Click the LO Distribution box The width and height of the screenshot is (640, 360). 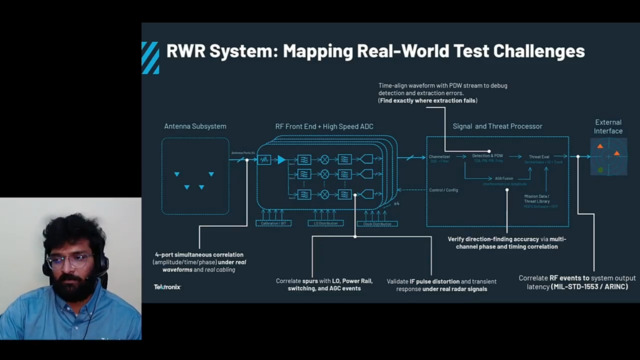pos(325,224)
